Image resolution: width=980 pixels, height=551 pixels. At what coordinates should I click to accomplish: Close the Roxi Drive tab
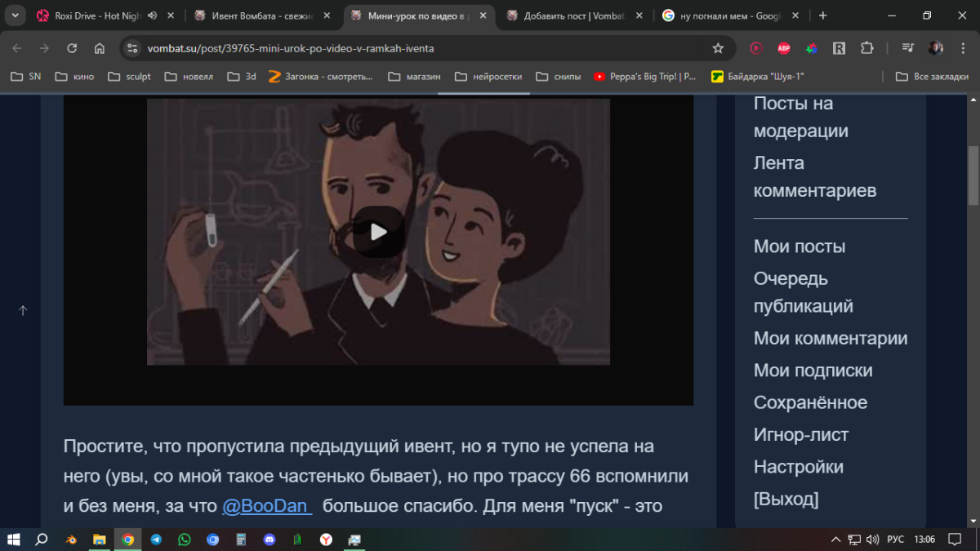click(x=170, y=16)
